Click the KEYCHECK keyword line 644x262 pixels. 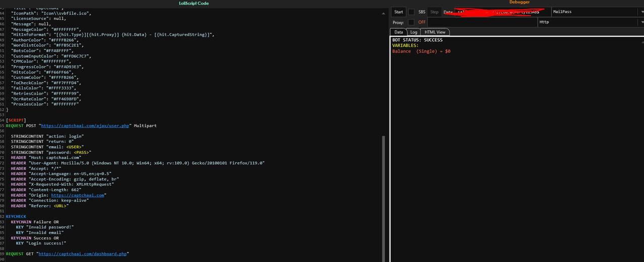coord(16,217)
